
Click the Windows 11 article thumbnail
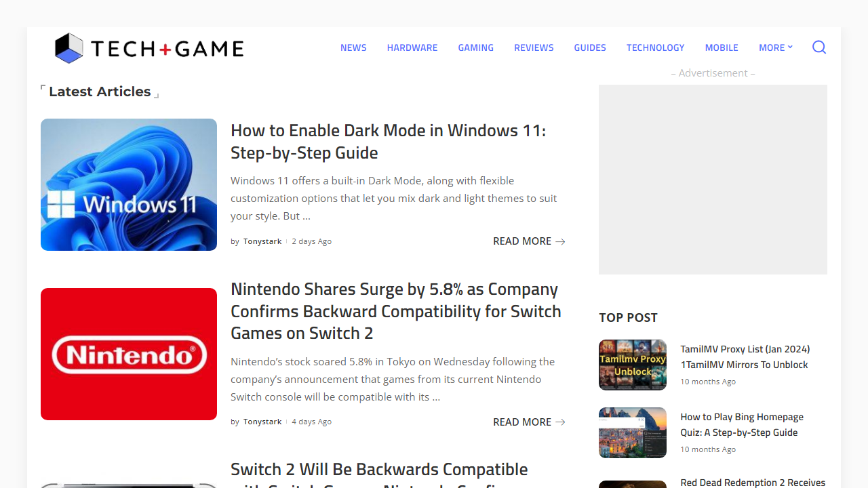click(128, 184)
